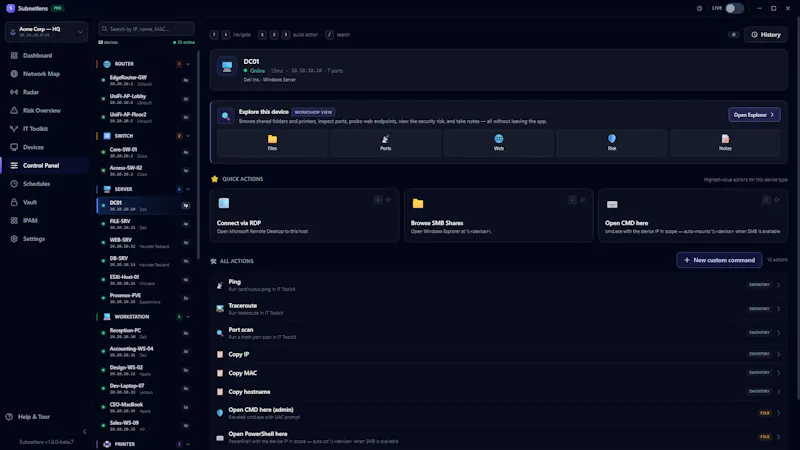Toggle the eye visibility icon near History
800x450 pixels.
(734, 35)
